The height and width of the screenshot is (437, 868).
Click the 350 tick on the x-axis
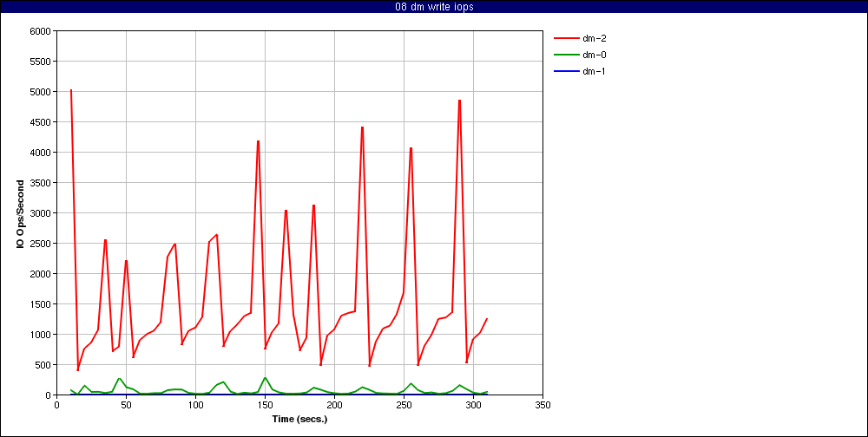pyautogui.click(x=543, y=404)
